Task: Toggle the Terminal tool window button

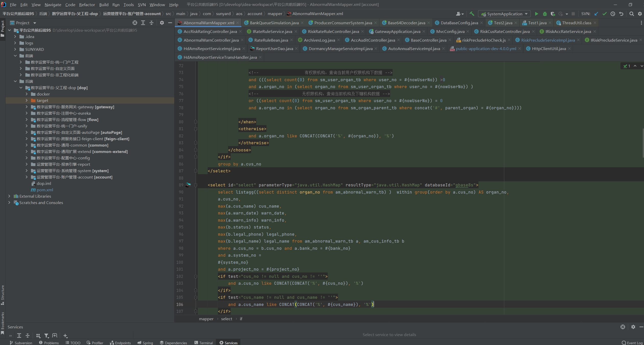Action: (204, 342)
